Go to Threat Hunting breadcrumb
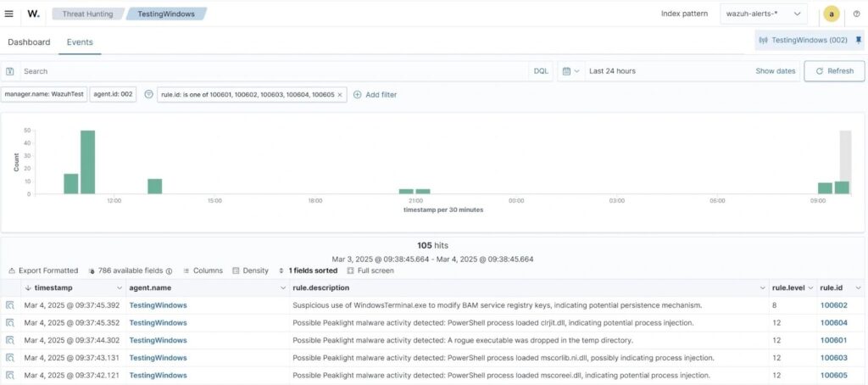Viewport: 868px width, 385px height. pos(87,14)
